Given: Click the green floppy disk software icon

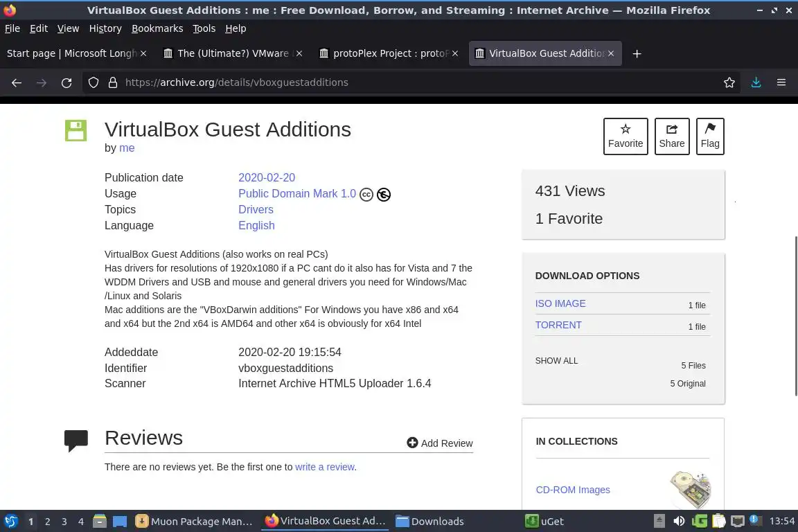Looking at the screenshot, I should coord(76,130).
